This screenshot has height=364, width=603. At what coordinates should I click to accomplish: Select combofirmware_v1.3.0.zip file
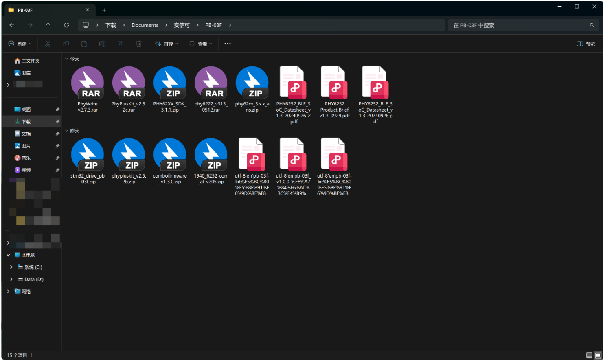[x=170, y=161]
